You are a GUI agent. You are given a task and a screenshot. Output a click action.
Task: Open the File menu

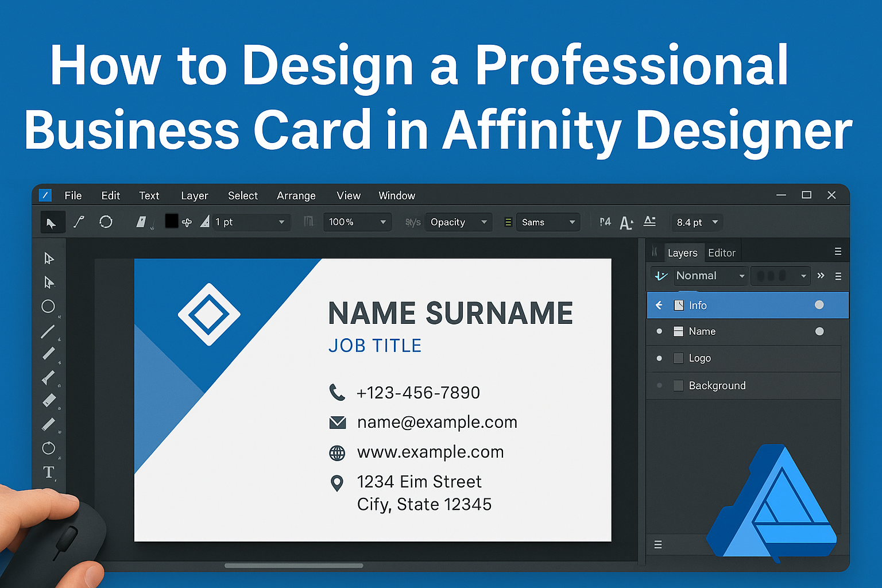tap(73, 196)
